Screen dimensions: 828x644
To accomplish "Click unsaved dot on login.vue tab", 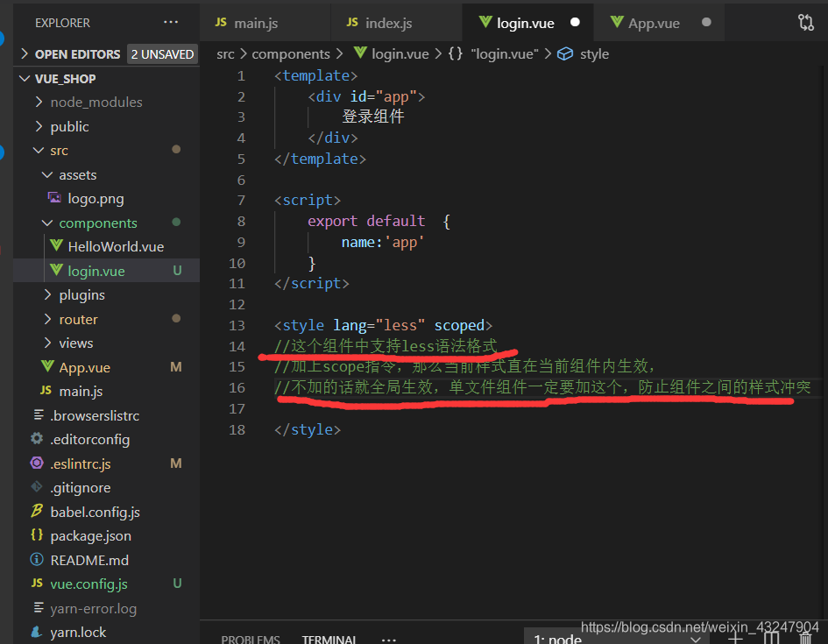I will [x=575, y=22].
